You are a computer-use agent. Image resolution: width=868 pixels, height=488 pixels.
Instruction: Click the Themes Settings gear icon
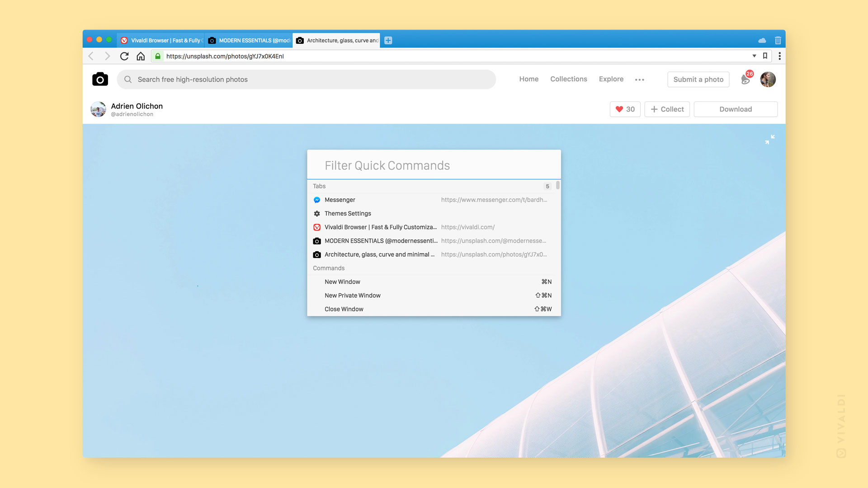316,213
